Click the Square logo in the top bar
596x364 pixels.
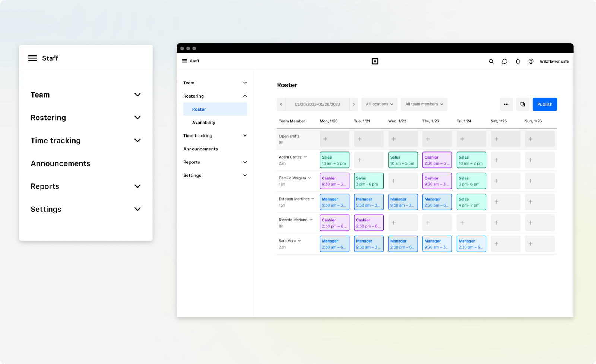point(375,61)
